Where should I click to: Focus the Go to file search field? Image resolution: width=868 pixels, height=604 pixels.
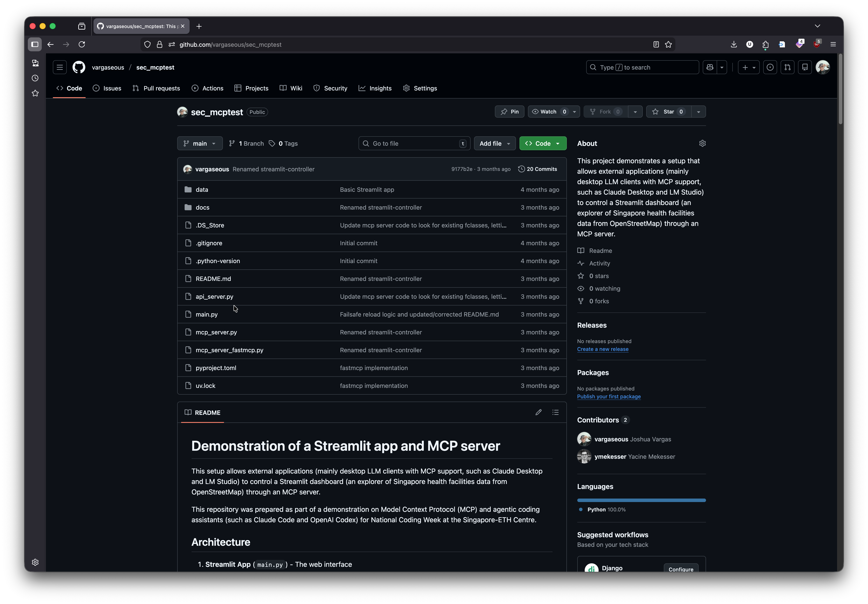coord(414,143)
